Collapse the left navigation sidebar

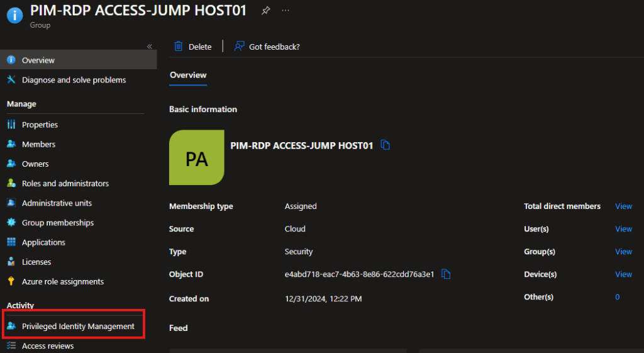[x=150, y=46]
